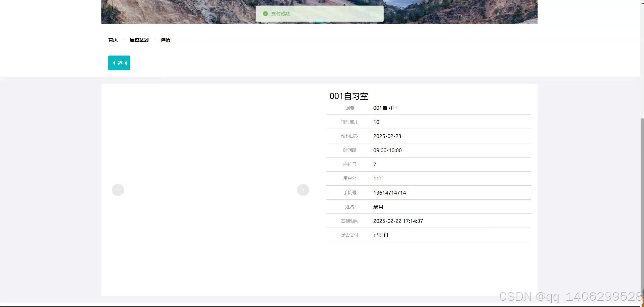Open the 座位签到 breadcrumb link
This screenshot has height=307, width=644.
[139, 40]
